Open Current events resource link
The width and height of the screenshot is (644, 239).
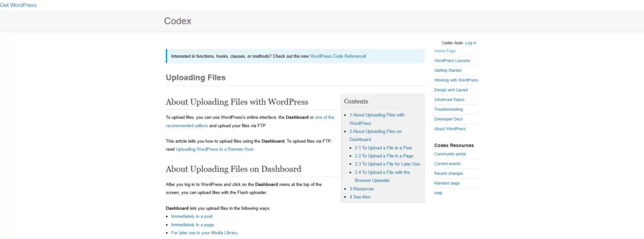(x=447, y=164)
